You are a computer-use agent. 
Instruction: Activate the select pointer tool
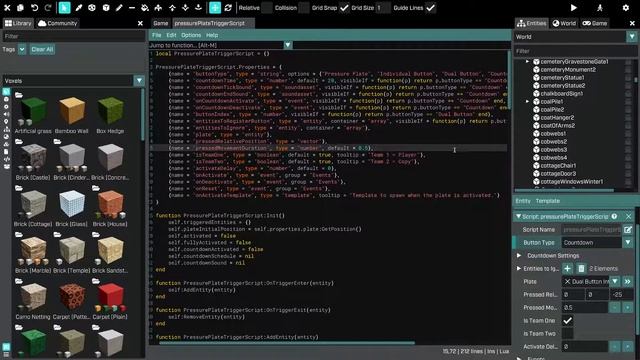[x=64, y=8]
